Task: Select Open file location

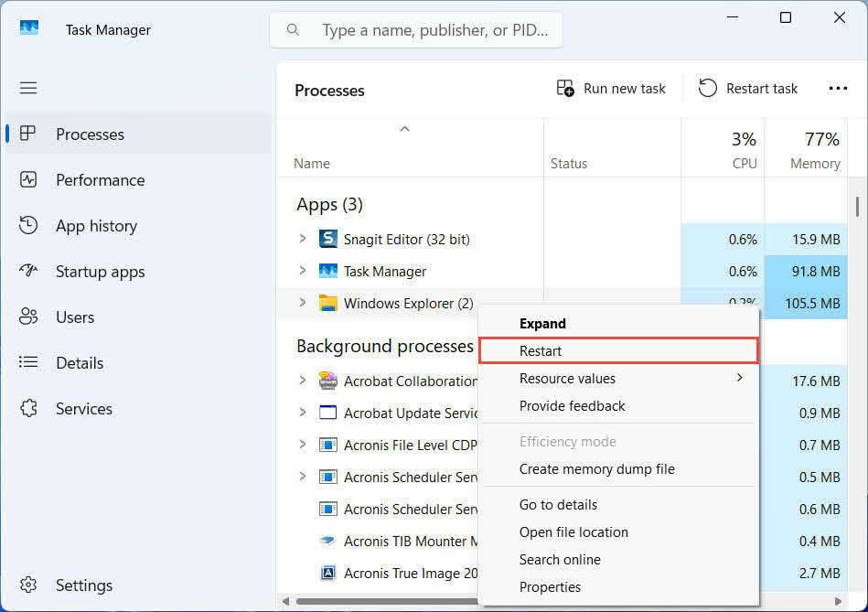Action: point(618,532)
